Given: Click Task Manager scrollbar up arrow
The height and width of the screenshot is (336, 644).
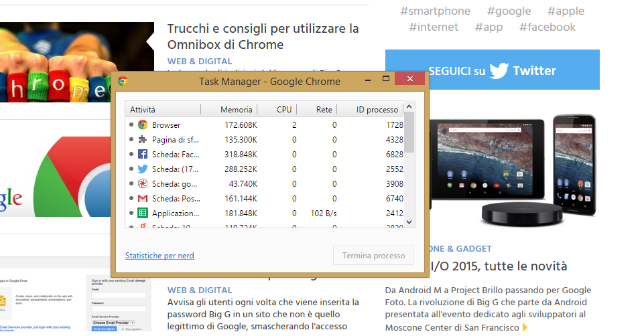Looking at the screenshot, I should [409, 106].
